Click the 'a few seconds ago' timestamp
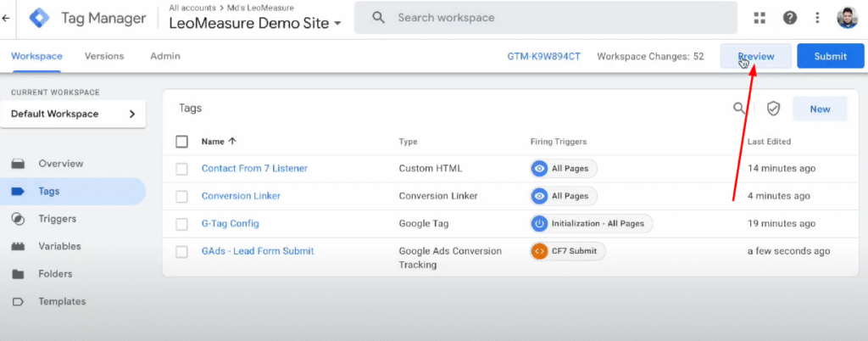868x341 pixels. (x=789, y=251)
